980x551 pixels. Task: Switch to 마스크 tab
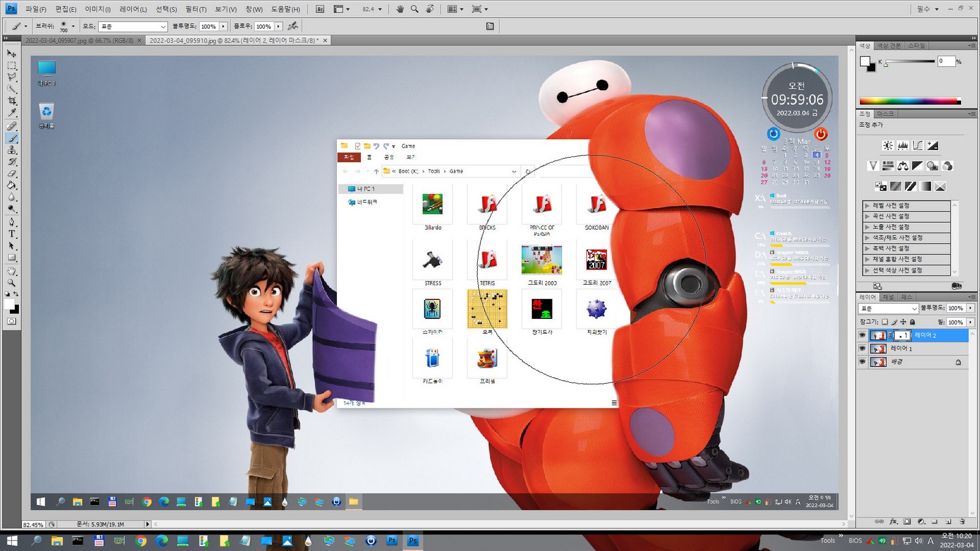coord(885,114)
